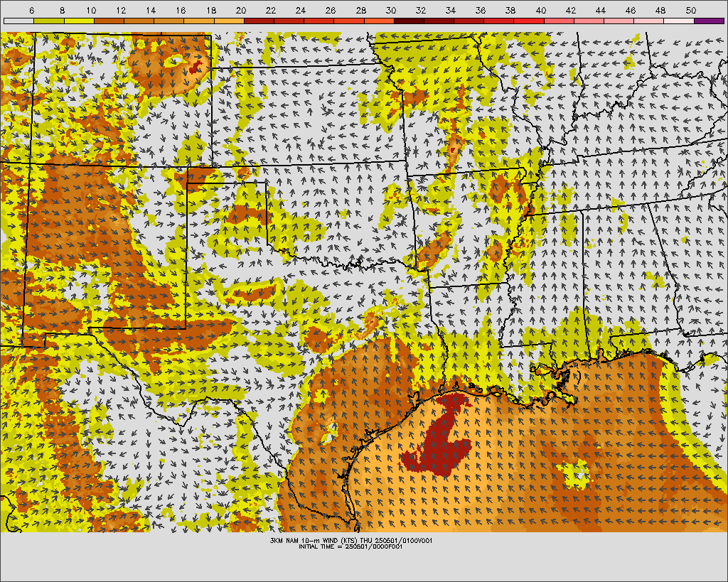Click the "INITIAL TIME = 250501/0000F001" caption line
Image resolution: width=728 pixels, height=582 pixels.
click(x=350, y=546)
